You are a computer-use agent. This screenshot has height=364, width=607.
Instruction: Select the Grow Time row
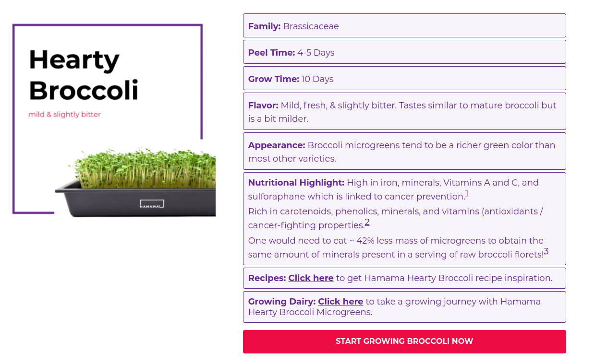point(404,79)
